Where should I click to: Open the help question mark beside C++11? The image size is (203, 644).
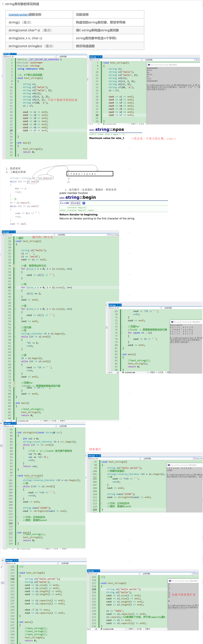click(84, 203)
